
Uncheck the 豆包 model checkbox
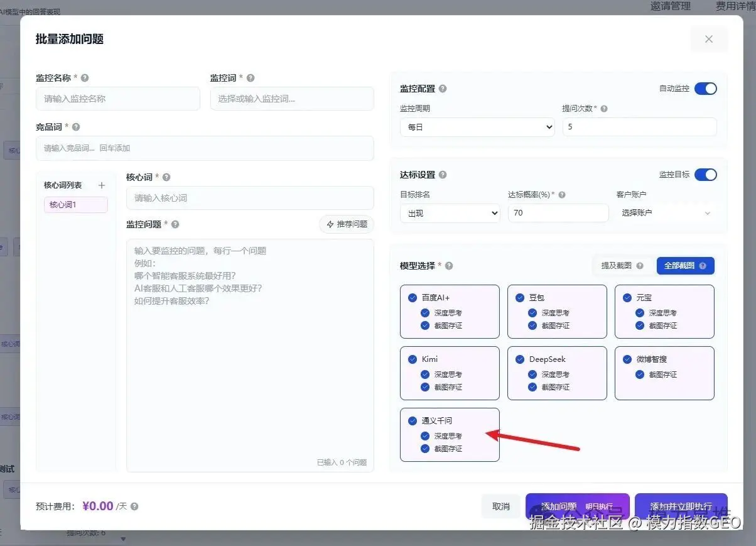(520, 298)
